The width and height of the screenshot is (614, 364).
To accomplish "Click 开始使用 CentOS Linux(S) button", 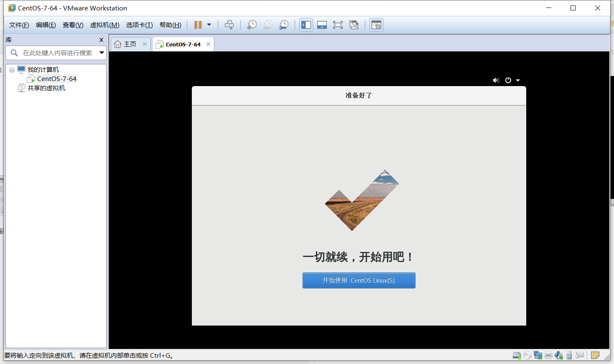I will pos(359,280).
